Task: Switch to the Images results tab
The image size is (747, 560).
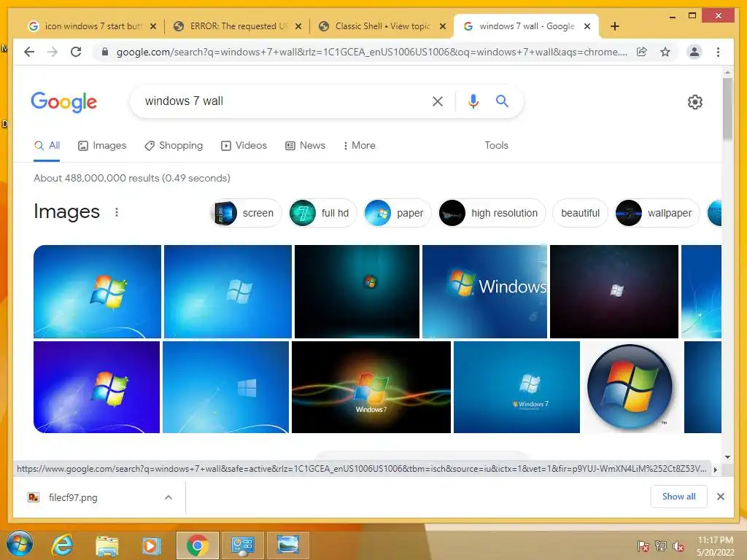Action: click(x=102, y=146)
